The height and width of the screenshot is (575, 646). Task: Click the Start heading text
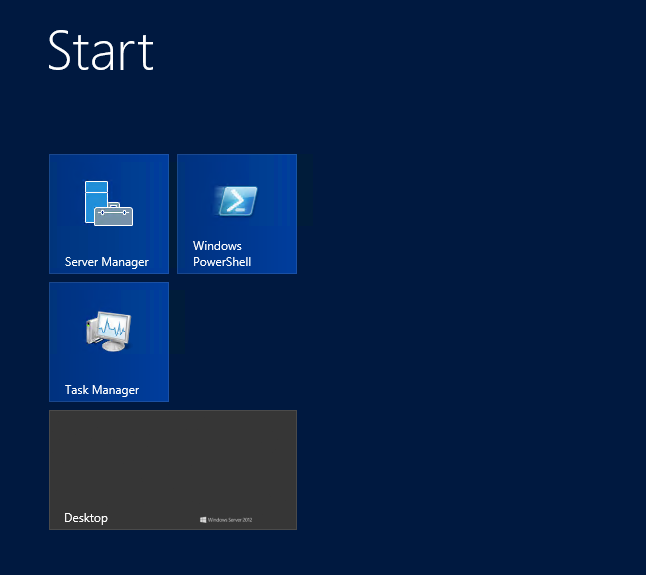pos(101,51)
